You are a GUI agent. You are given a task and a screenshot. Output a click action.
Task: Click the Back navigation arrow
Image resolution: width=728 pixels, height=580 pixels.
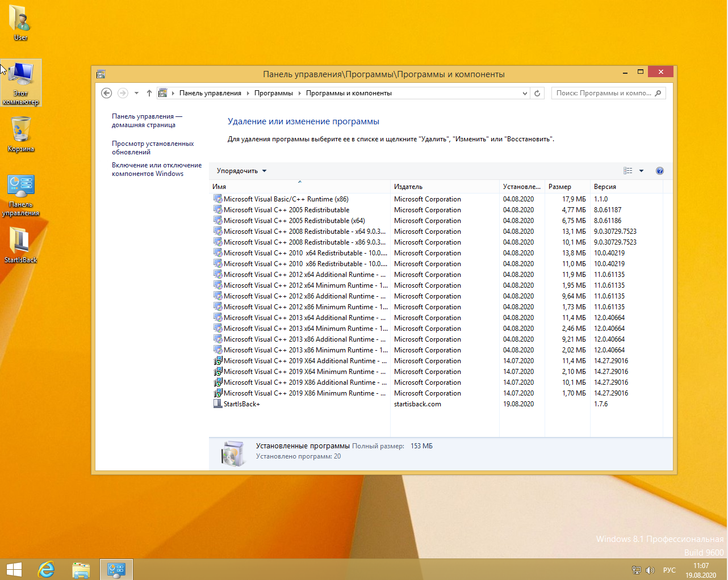[106, 93]
